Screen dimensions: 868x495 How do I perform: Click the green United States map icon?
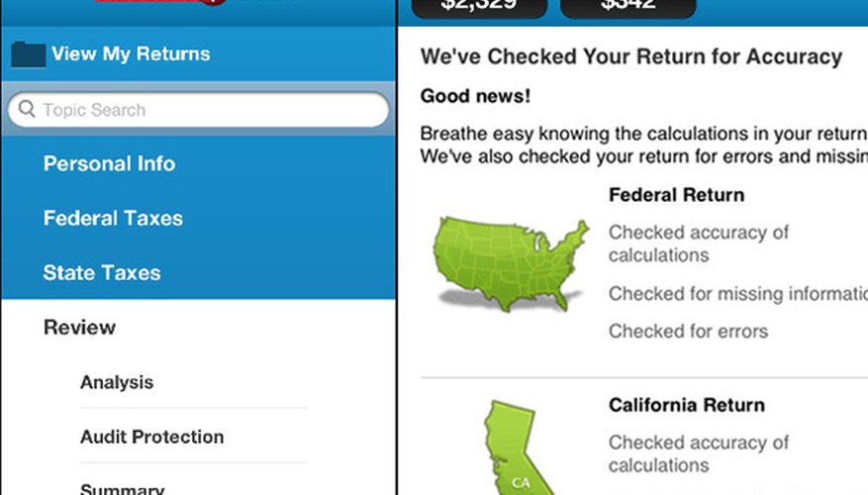(511, 263)
